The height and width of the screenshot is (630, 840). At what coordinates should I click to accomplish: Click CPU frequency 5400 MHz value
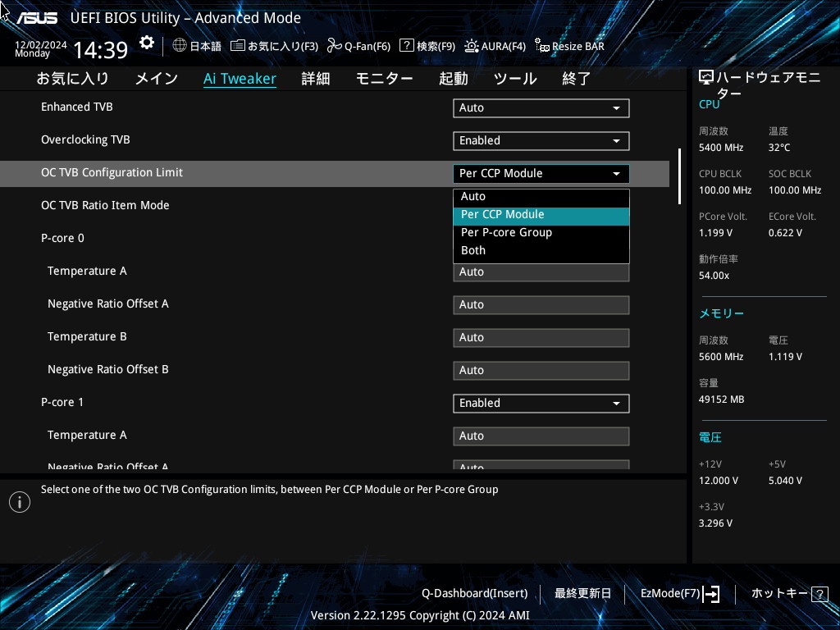point(721,148)
